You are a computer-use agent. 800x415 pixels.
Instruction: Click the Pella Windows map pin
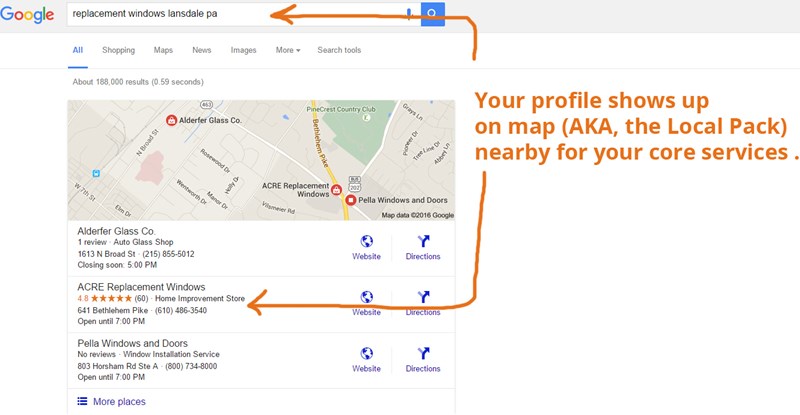[351, 200]
